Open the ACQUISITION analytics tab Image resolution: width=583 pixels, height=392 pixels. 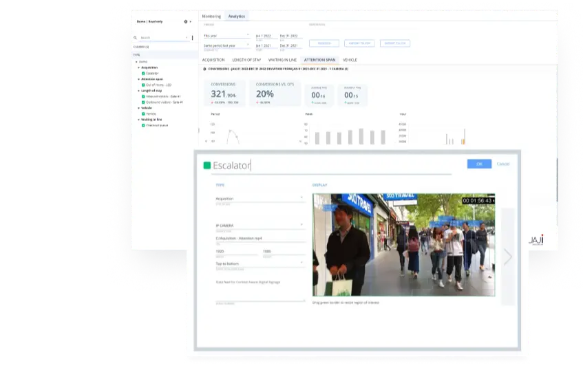click(213, 60)
